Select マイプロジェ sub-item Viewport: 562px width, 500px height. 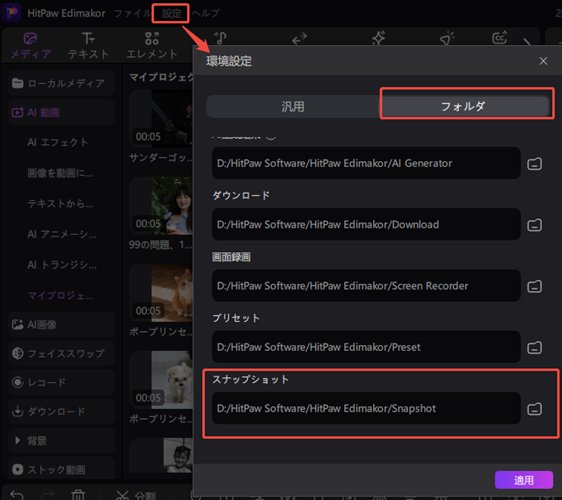click(60, 295)
